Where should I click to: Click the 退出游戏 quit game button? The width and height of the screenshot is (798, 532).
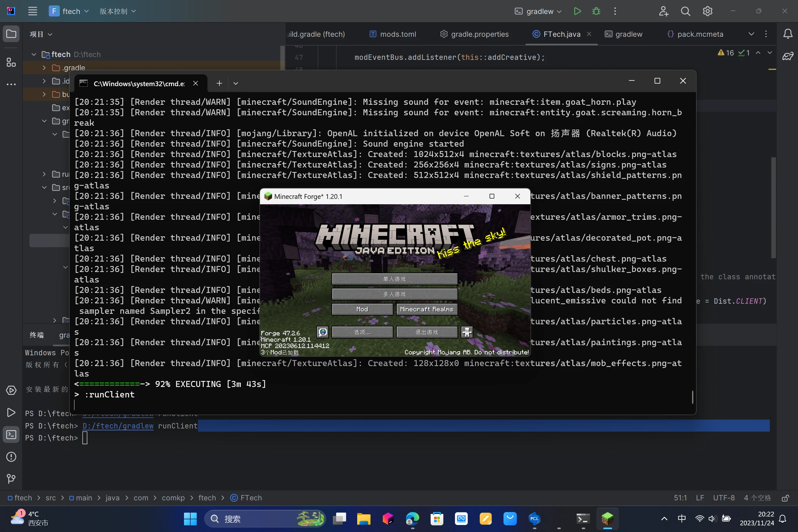click(x=427, y=332)
